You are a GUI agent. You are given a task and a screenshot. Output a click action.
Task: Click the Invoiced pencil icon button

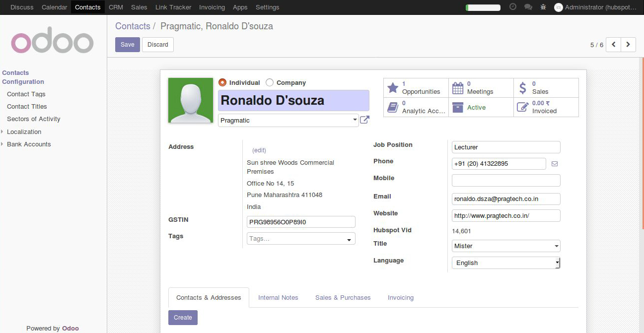click(522, 107)
